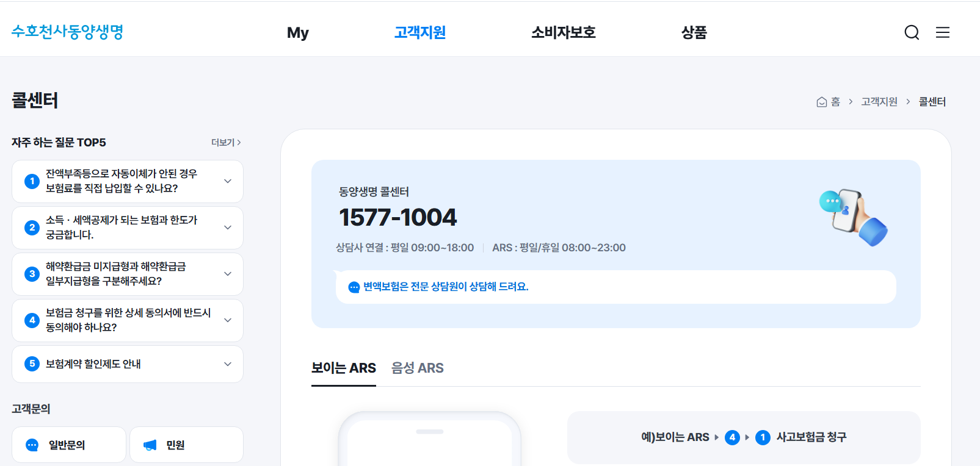Open the hamburger menu icon

pos(943,32)
